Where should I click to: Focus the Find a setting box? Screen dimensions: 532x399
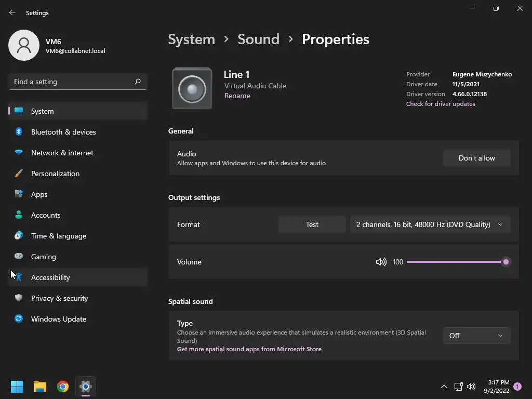pyautogui.click(x=72, y=82)
